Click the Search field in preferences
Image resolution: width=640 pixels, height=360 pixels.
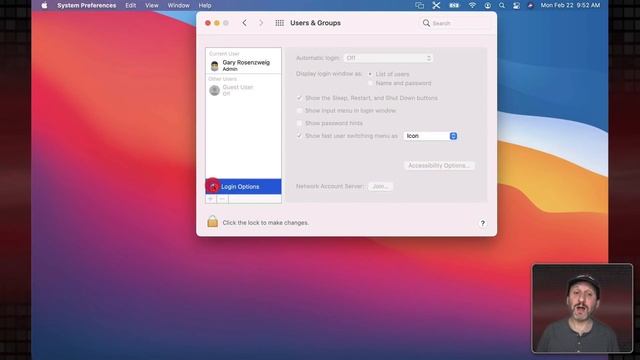(x=454, y=23)
